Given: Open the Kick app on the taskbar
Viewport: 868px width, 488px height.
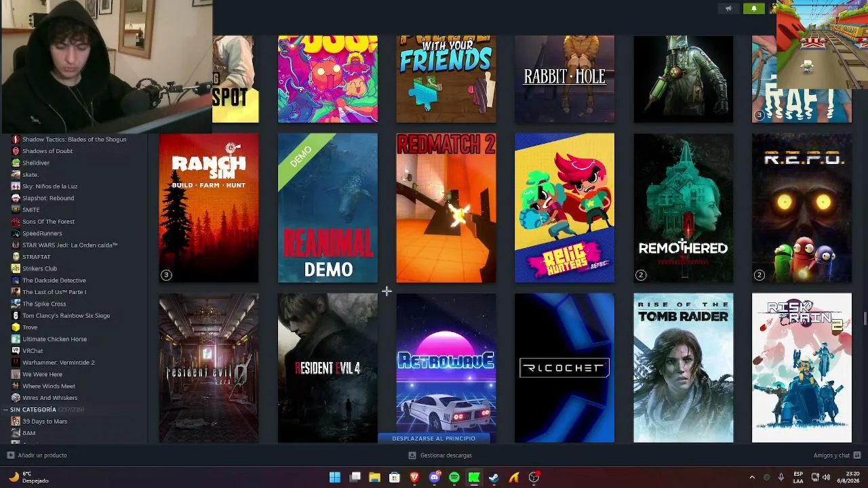Looking at the screenshot, I should pyautogui.click(x=474, y=477).
